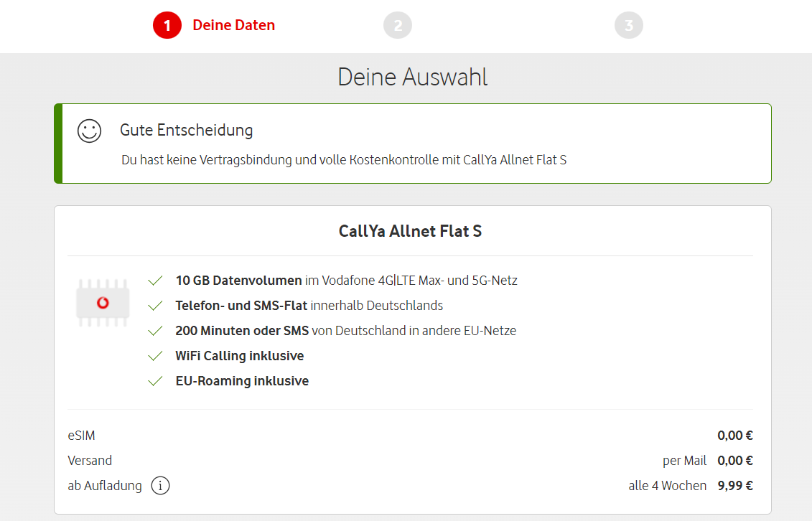Click the text '10 GB Datenvolumen'
The image size is (812, 521).
pyautogui.click(x=239, y=281)
